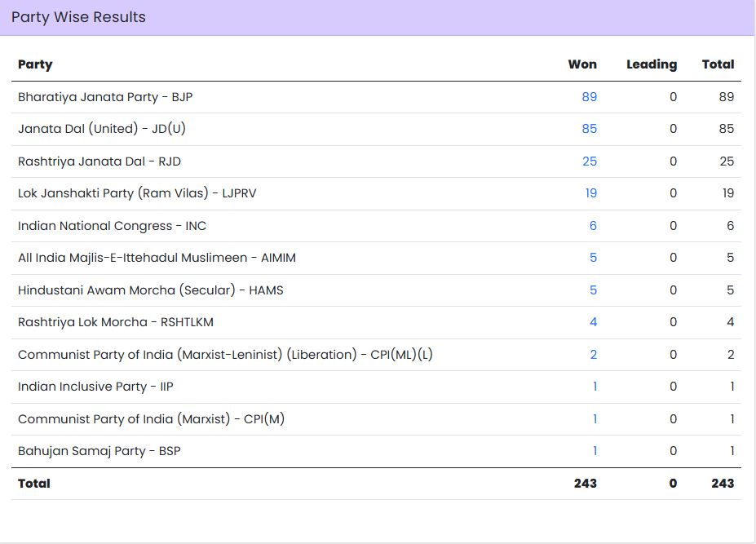The width and height of the screenshot is (756, 544).
Task: Select Bharatiya Janata Party - BJP text
Action: [x=105, y=97]
